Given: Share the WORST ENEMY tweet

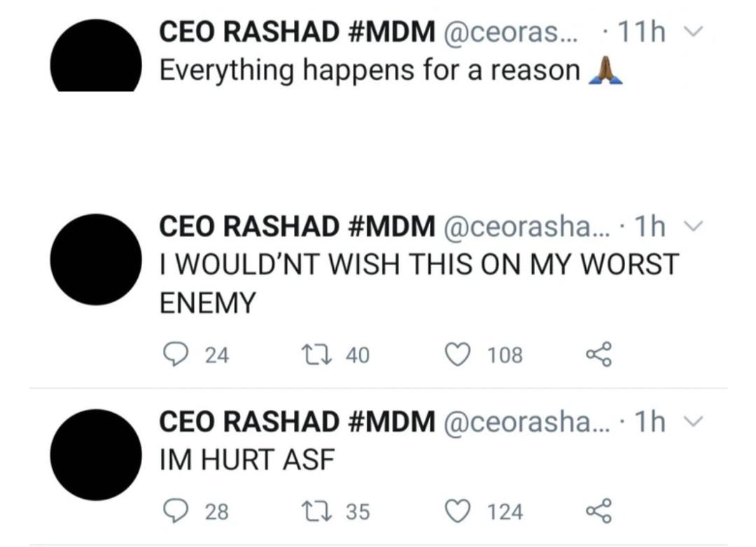Looking at the screenshot, I should pyautogui.click(x=598, y=355).
